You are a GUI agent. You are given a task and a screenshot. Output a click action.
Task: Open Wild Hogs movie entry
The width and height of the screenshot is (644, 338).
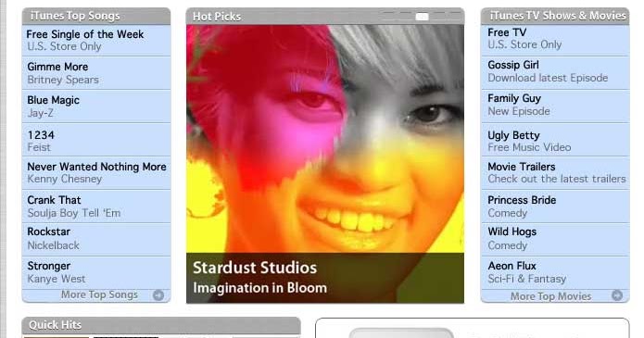click(x=555, y=240)
